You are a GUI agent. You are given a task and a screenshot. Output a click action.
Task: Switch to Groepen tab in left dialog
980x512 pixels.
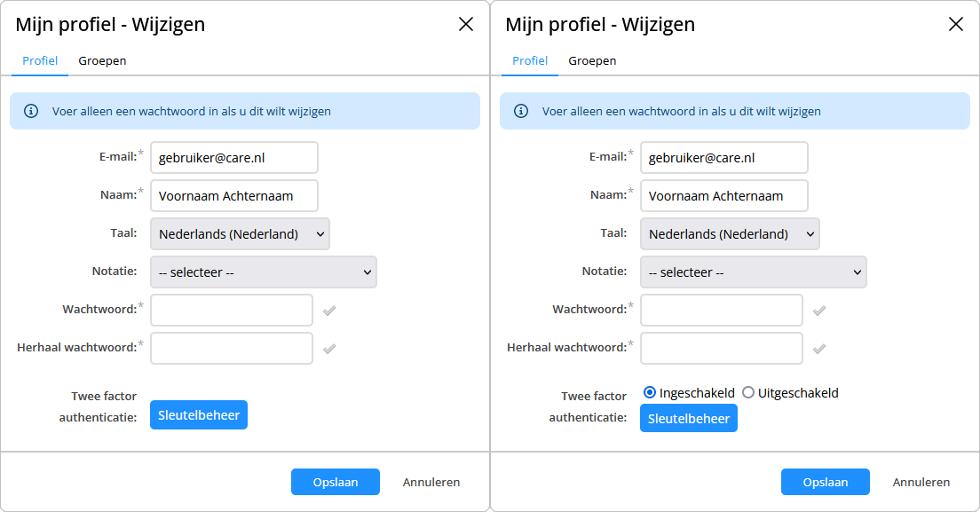pyautogui.click(x=102, y=60)
